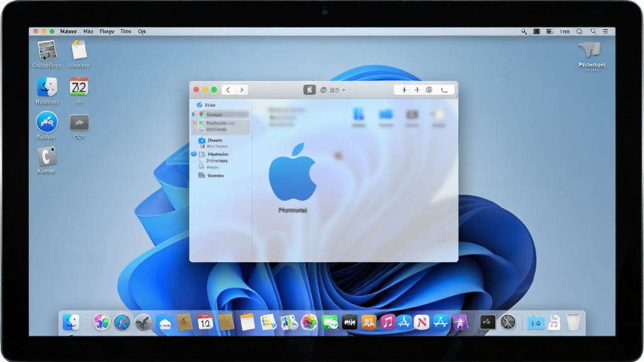Click the circled C icon in window toolbar
Image resolution: width=644 pixels, height=362 pixels.
pos(429,90)
